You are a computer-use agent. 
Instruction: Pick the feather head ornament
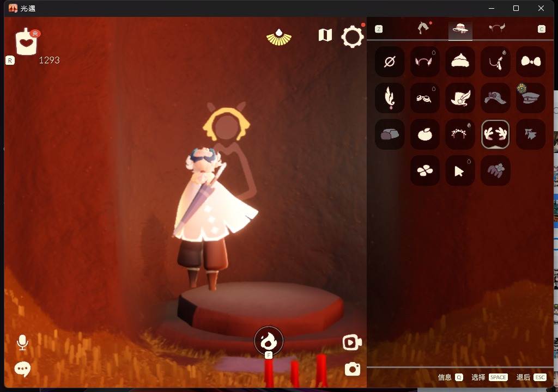389,98
